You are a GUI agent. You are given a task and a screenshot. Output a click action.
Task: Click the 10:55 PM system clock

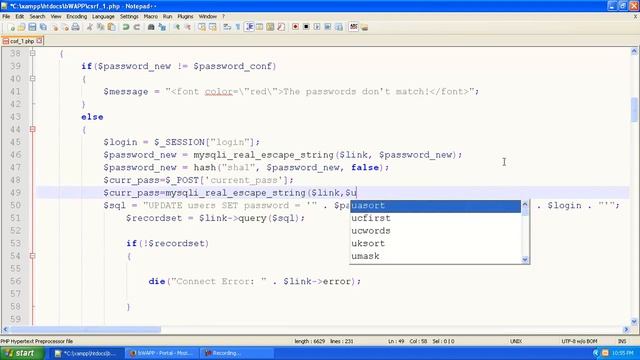(x=622, y=353)
